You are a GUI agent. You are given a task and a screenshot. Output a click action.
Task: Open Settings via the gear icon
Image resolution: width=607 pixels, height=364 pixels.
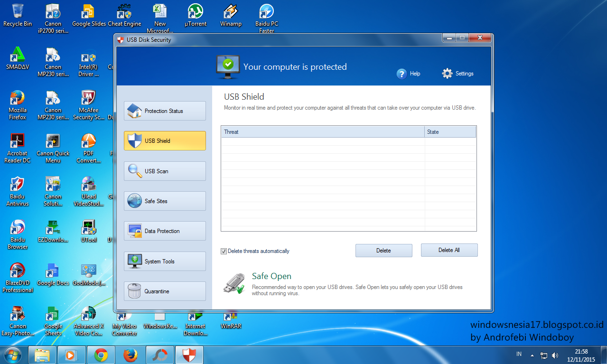click(447, 74)
